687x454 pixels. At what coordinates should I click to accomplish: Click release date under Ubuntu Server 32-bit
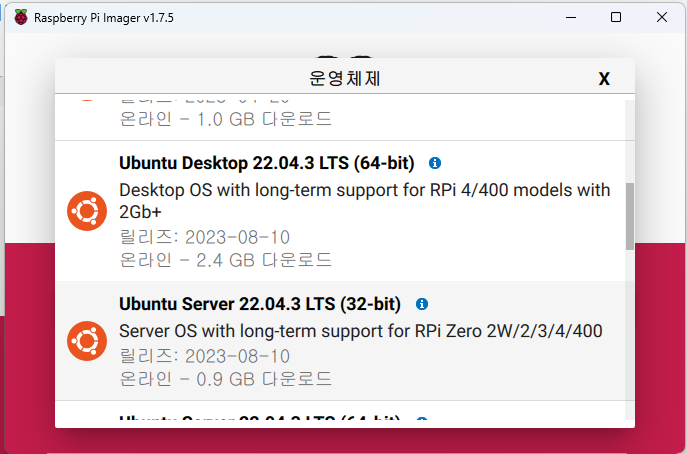pyautogui.click(x=204, y=356)
